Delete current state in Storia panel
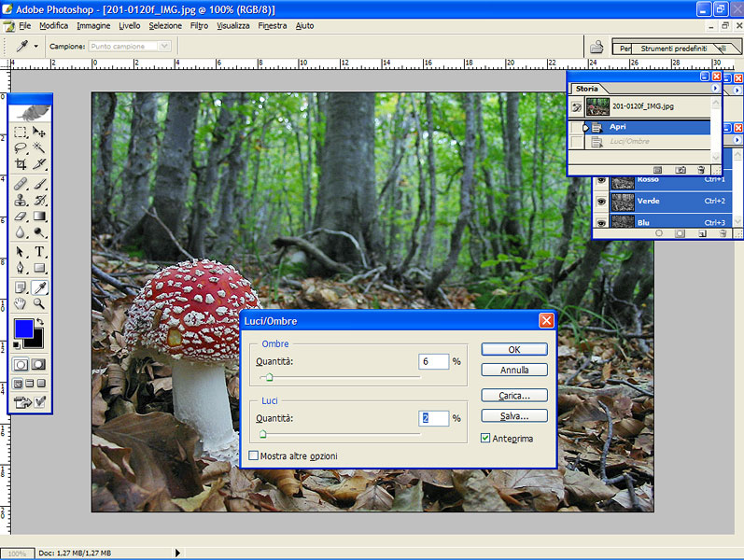This screenshot has height=560, width=744. click(x=701, y=170)
